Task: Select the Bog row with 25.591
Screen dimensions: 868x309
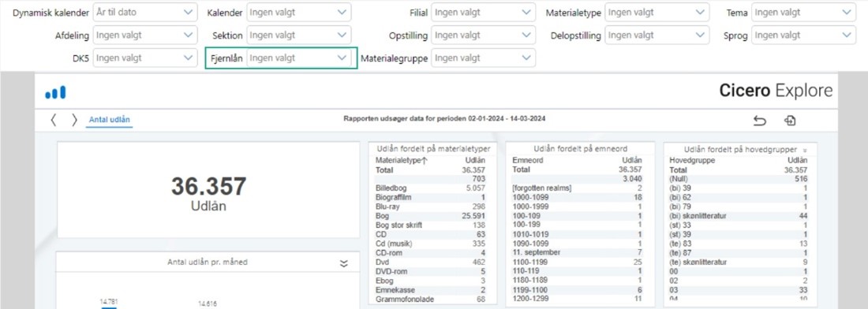Action: (430, 215)
